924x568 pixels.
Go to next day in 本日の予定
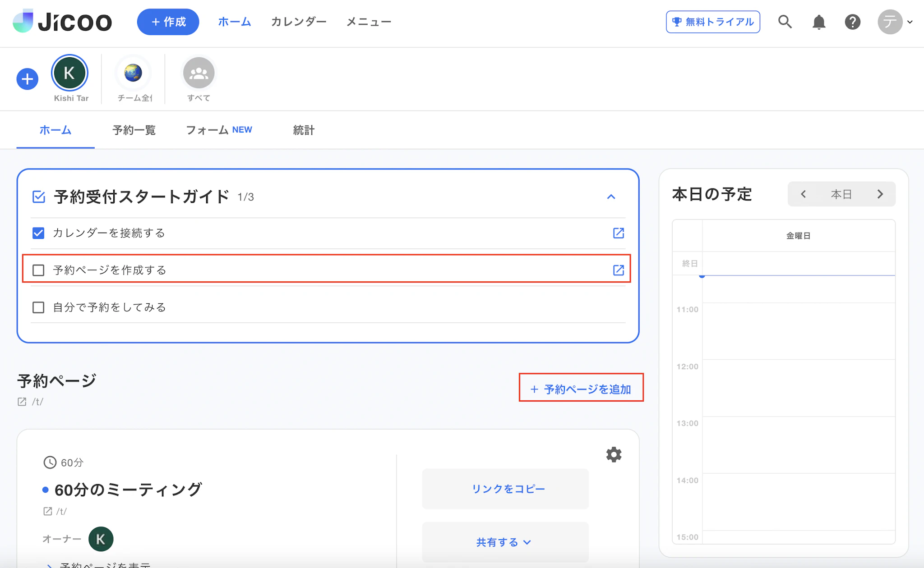pyautogui.click(x=880, y=194)
